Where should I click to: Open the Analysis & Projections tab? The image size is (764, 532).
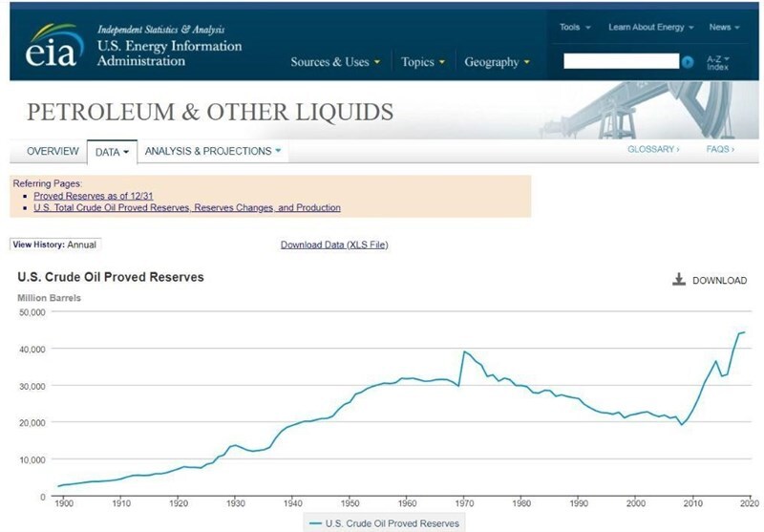click(x=213, y=151)
